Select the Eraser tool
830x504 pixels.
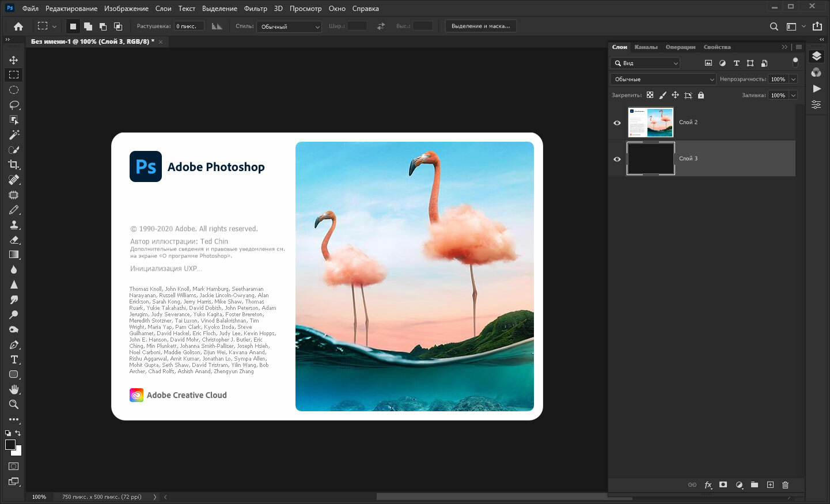point(14,240)
